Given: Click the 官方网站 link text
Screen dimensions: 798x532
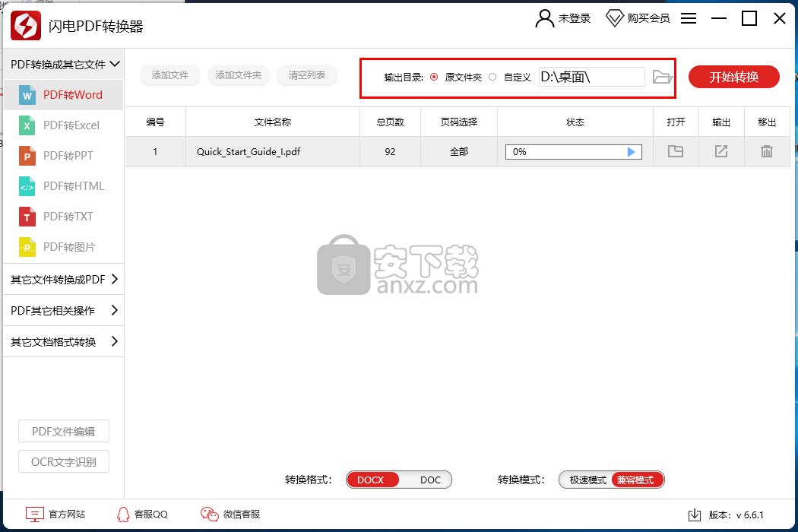Looking at the screenshot, I should pos(67,515).
